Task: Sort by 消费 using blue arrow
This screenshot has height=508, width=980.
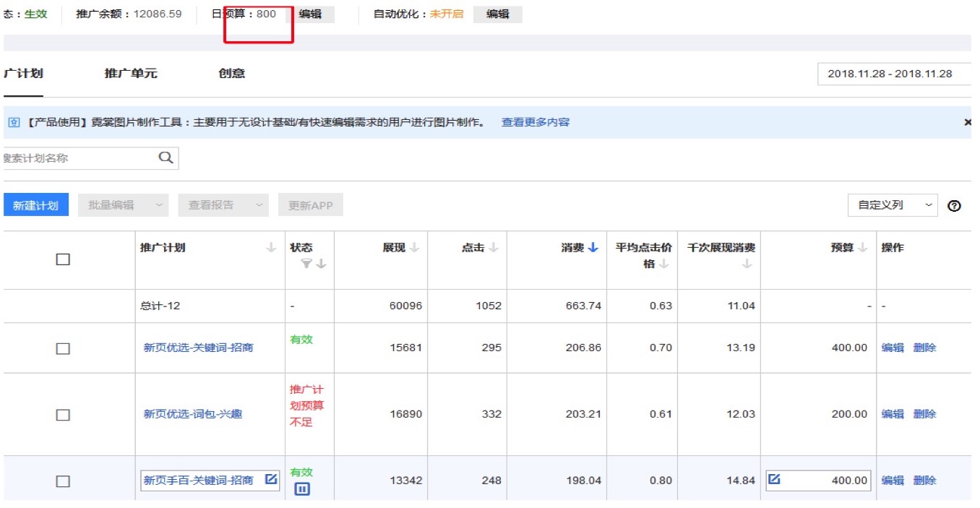Action: click(593, 248)
